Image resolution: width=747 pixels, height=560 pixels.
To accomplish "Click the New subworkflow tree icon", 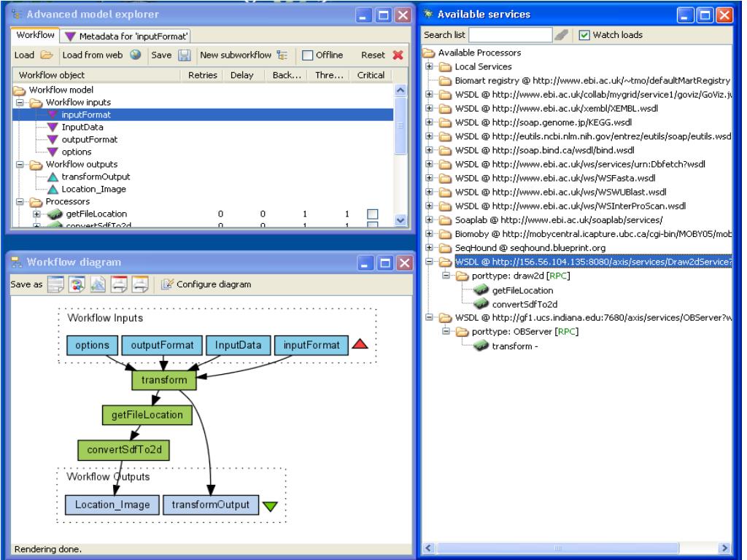I will click(x=282, y=55).
